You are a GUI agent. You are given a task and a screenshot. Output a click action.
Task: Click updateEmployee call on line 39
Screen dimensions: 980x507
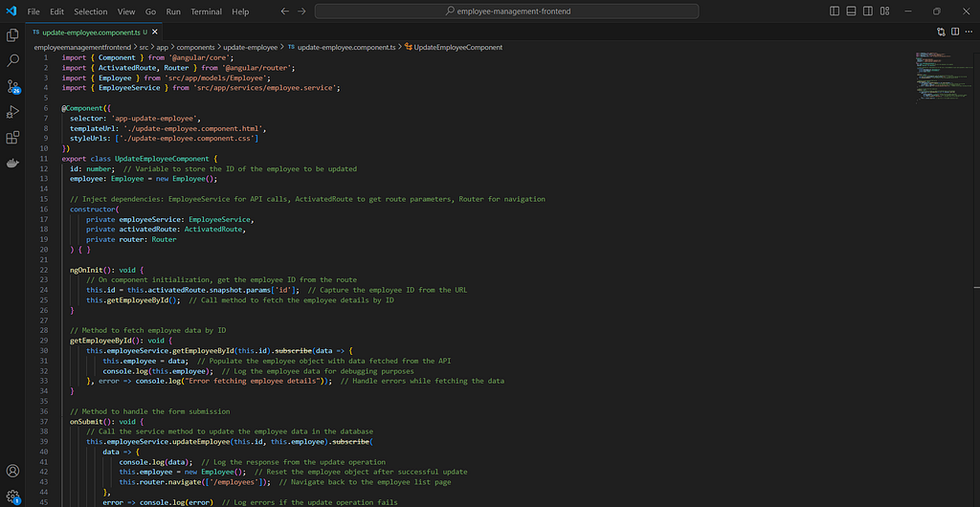[201, 441]
